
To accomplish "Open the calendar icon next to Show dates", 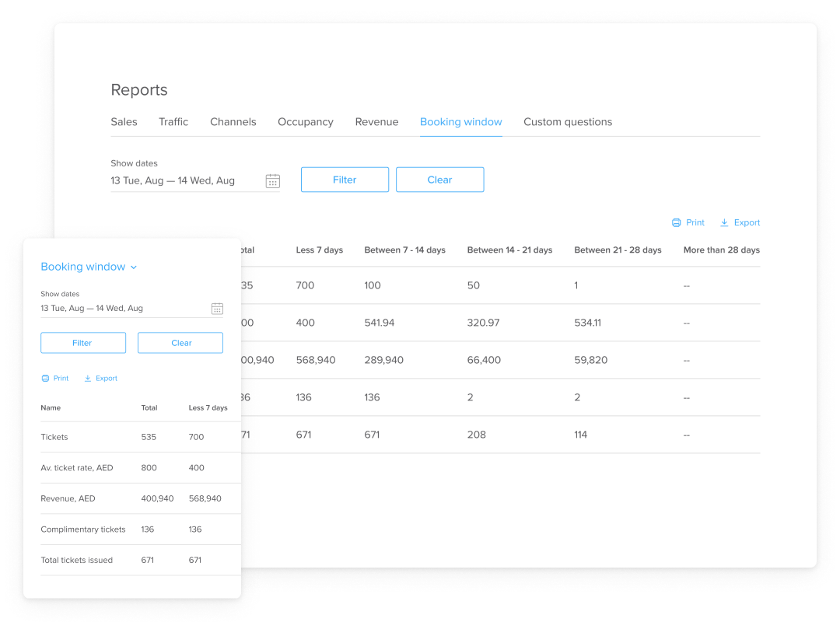I will coord(272,180).
